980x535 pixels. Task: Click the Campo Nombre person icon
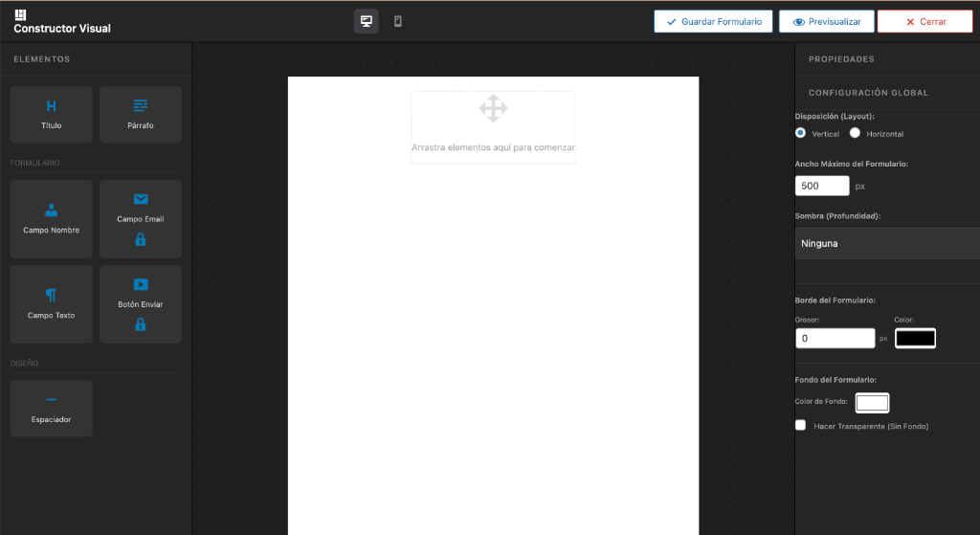click(x=52, y=211)
